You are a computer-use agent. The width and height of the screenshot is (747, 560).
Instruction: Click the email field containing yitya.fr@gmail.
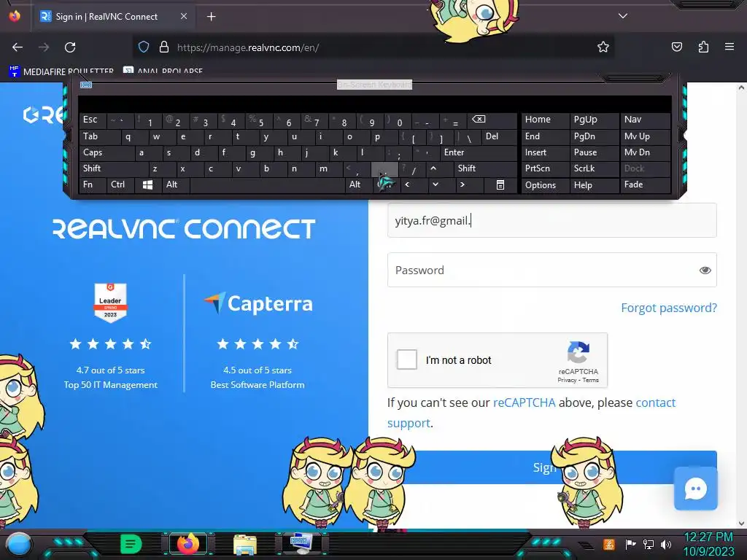[x=551, y=220]
